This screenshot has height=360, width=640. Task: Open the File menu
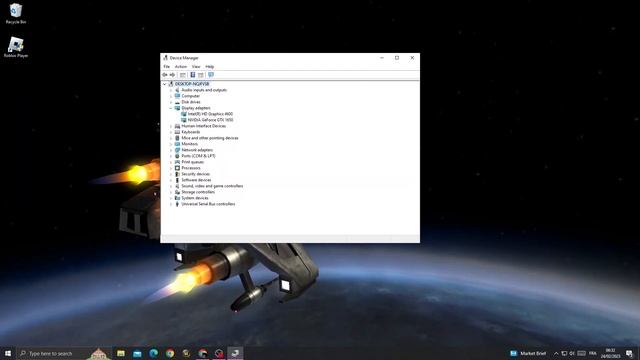pos(167,67)
